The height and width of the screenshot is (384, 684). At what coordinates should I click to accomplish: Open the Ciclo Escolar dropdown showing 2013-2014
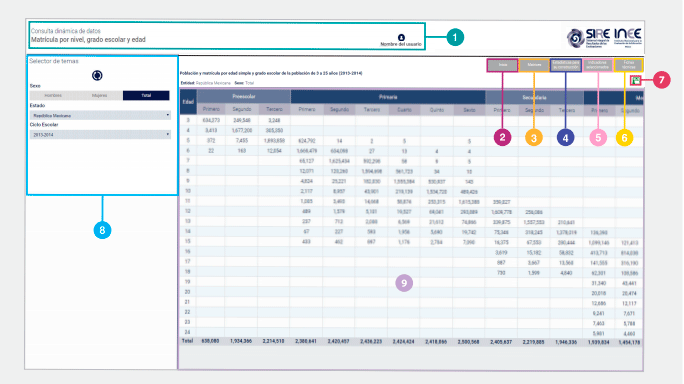[x=100, y=134]
